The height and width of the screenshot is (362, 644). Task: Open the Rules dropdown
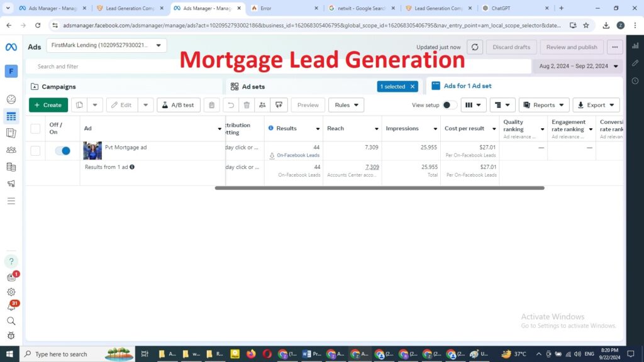coord(347,105)
